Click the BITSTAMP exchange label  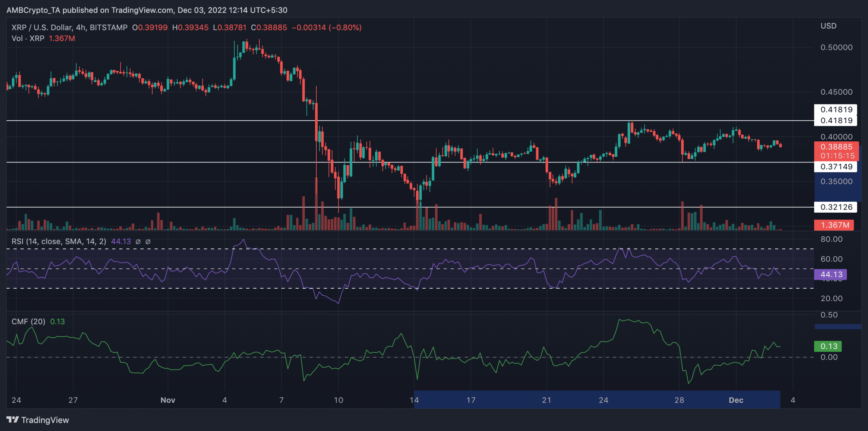[x=109, y=27]
